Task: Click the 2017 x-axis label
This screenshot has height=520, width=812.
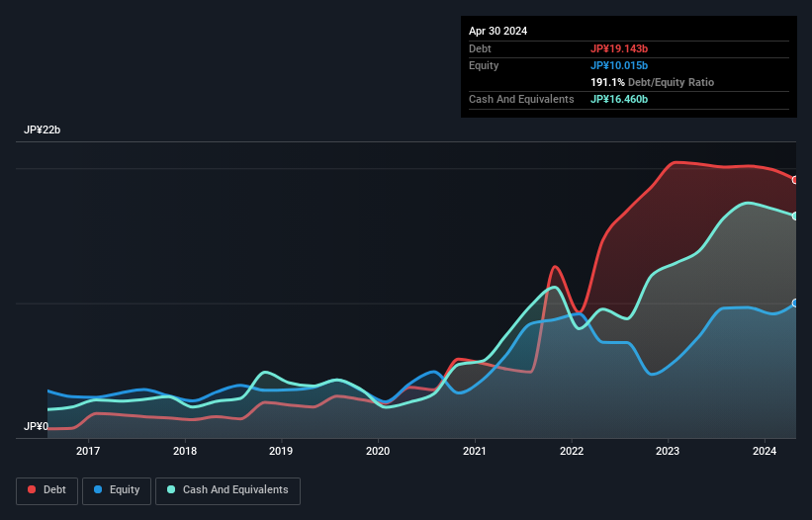Action: click(x=88, y=451)
